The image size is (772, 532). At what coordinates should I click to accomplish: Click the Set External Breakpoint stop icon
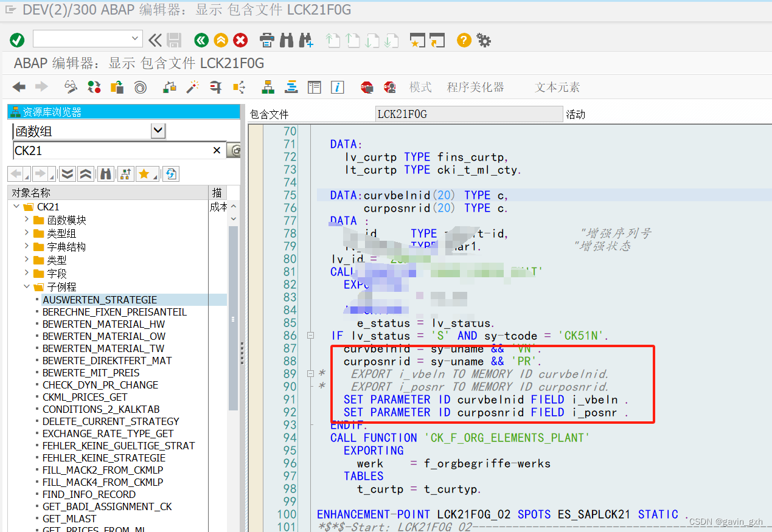pyautogui.click(x=390, y=87)
